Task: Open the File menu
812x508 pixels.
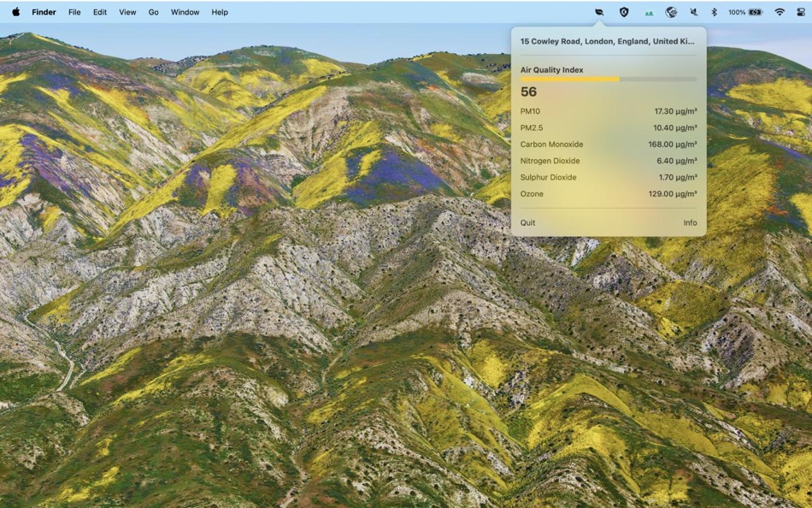Action: click(74, 12)
